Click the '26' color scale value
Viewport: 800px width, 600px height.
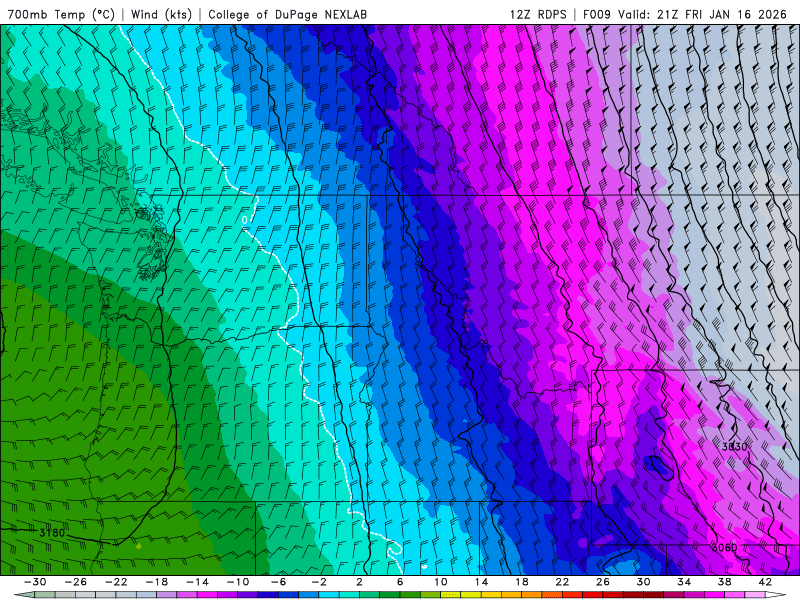[603, 582]
